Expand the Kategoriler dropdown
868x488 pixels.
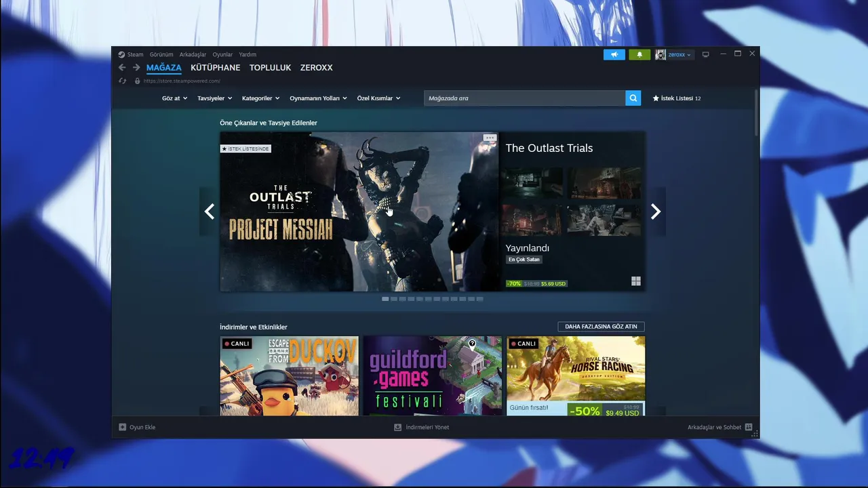(x=260, y=98)
